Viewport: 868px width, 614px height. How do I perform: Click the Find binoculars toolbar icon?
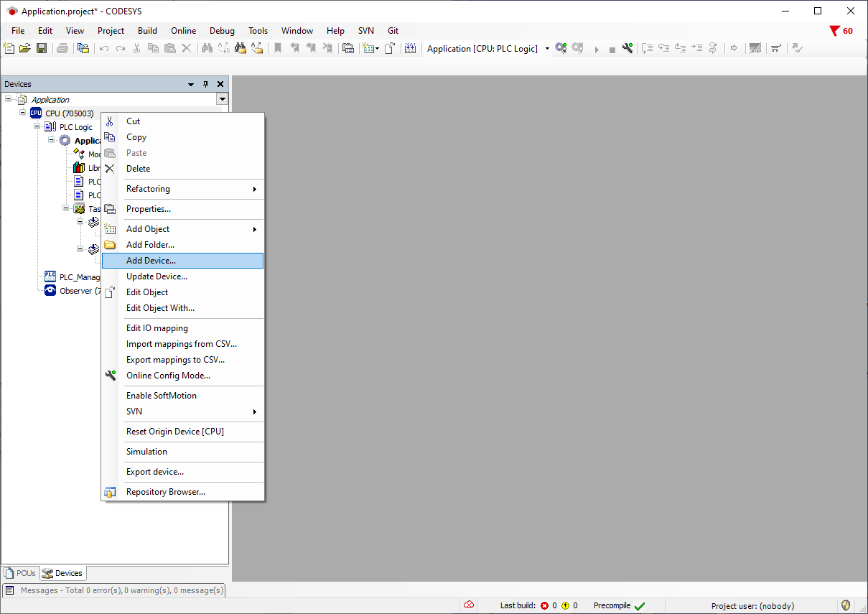[x=207, y=48]
